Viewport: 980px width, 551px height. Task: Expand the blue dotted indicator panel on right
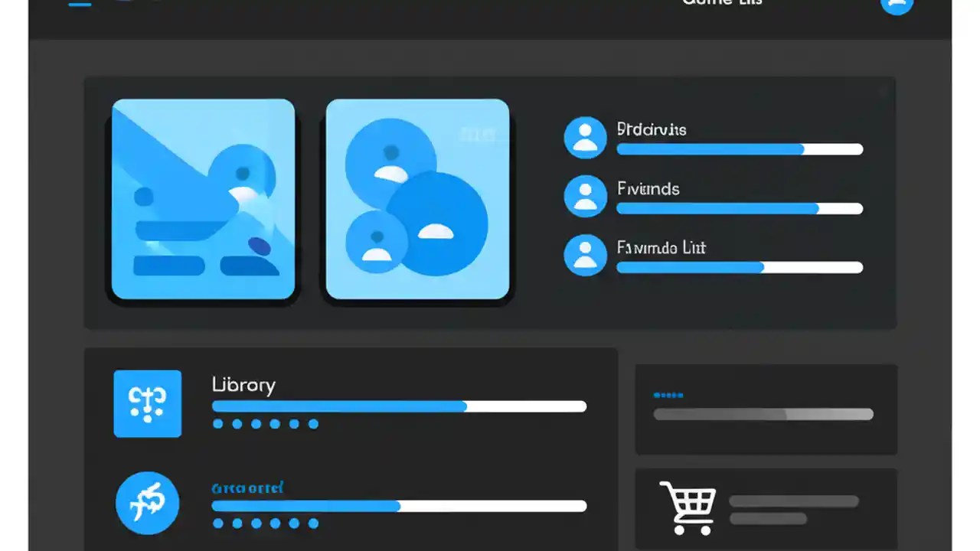[765, 409]
